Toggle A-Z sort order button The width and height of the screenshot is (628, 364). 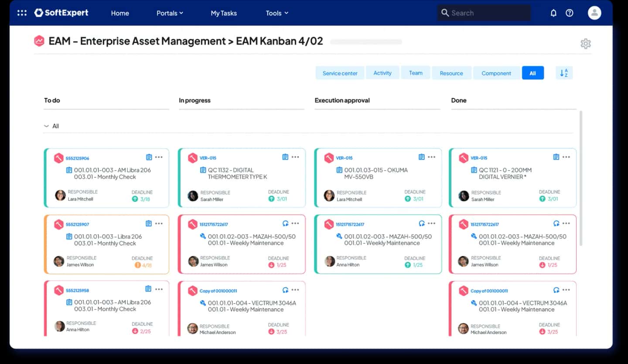[564, 73]
